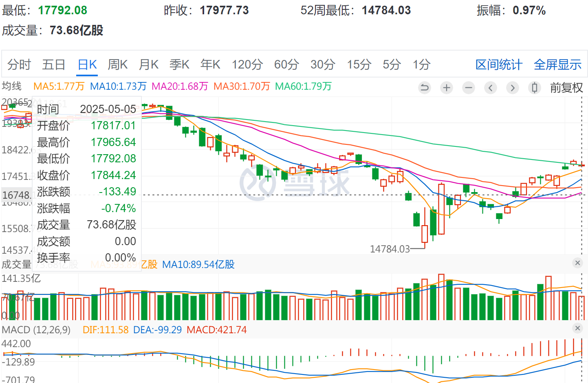Switch to the 月K tab
The width and height of the screenshot is (588, 383).
tap(149, 64)
